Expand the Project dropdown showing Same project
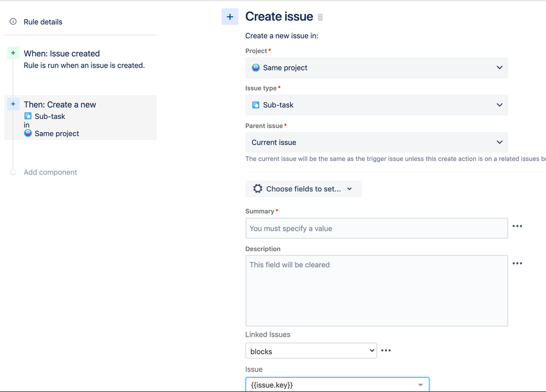 pos(499,68)
